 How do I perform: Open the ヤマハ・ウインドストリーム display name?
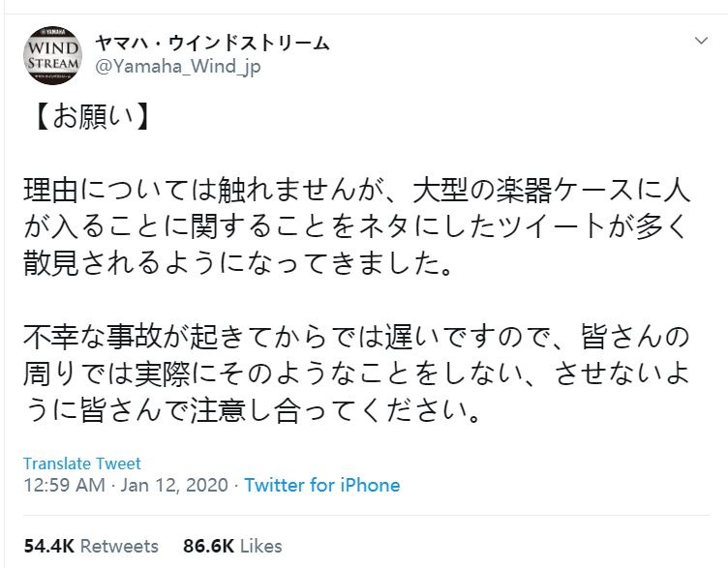click(x=212, y=43)
